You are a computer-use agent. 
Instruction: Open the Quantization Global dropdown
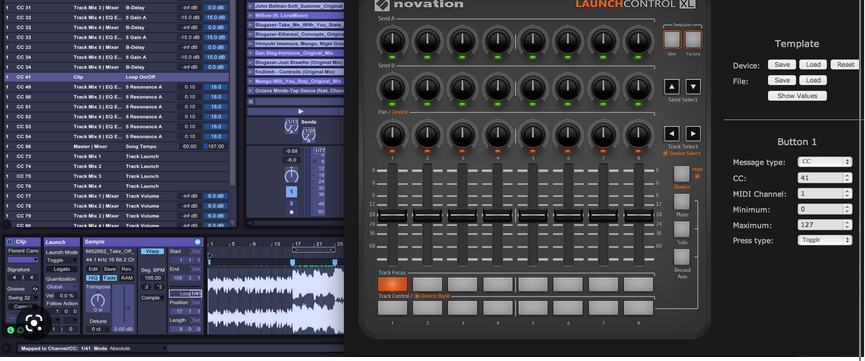62,286
